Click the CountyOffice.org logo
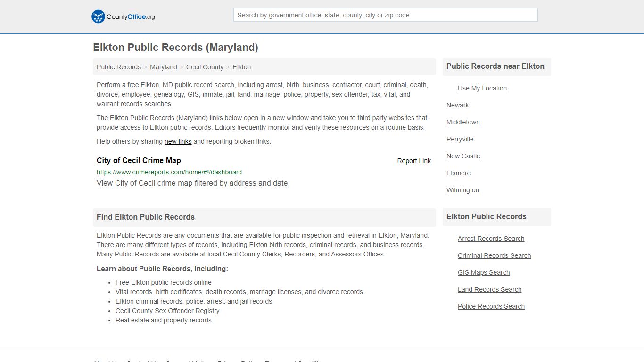The image size is (644, 362). [x=123, y=16]
